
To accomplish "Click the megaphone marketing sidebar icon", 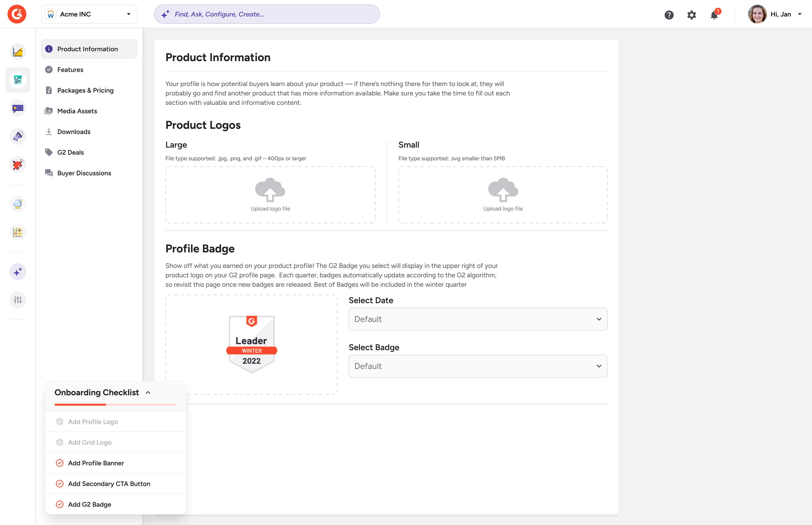I will point(18,136).
